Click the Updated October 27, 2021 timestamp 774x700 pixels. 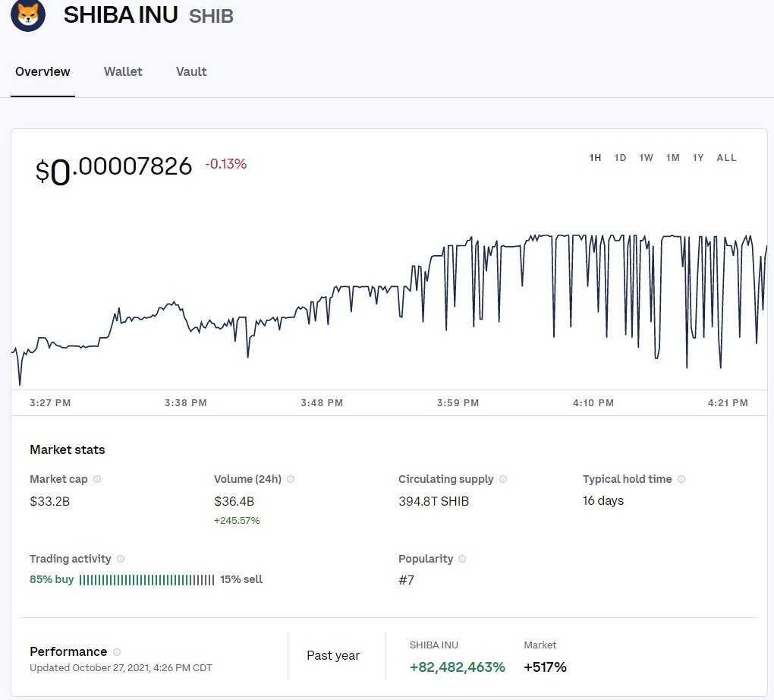(x=121, y=668)
